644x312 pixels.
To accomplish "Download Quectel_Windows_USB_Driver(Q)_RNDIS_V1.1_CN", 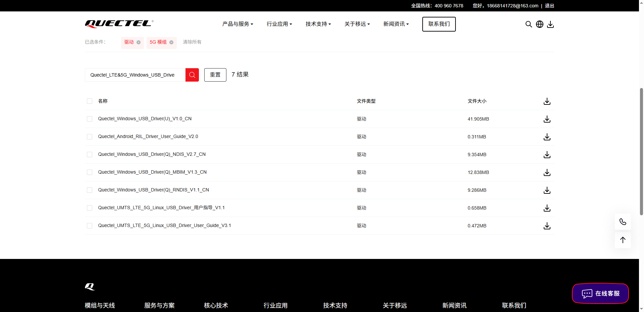I will pos(547,190).
